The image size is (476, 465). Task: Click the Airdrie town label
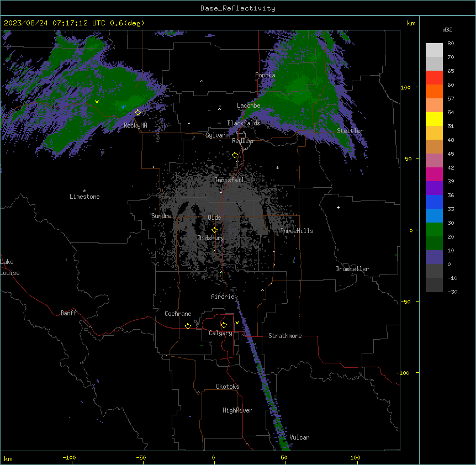[223, 297]
